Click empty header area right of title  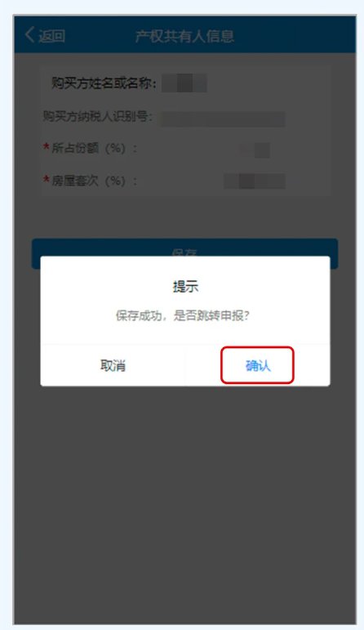pyautogui.click(x=295, y=35)
